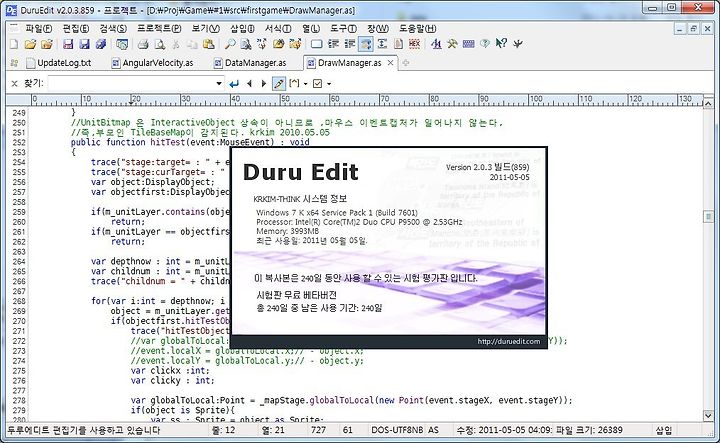Click the arrow-question context help icon
Image resolution: width=720 pixels, height=443 pixels.
pos(501,44)
